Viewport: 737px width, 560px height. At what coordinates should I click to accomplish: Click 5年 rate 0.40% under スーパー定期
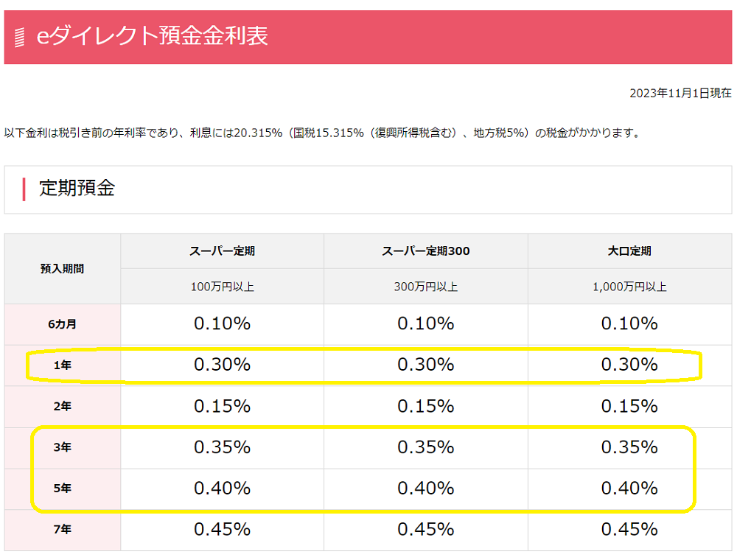click(x=222, y=488)
